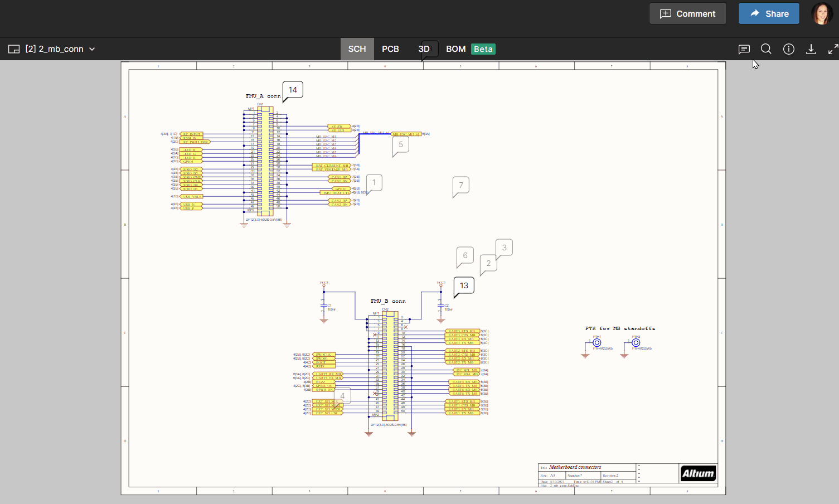Switch to the SCH tab
The height and width of the screenshot is (504, 839).
pyautogui.click(x=357, y=49)
